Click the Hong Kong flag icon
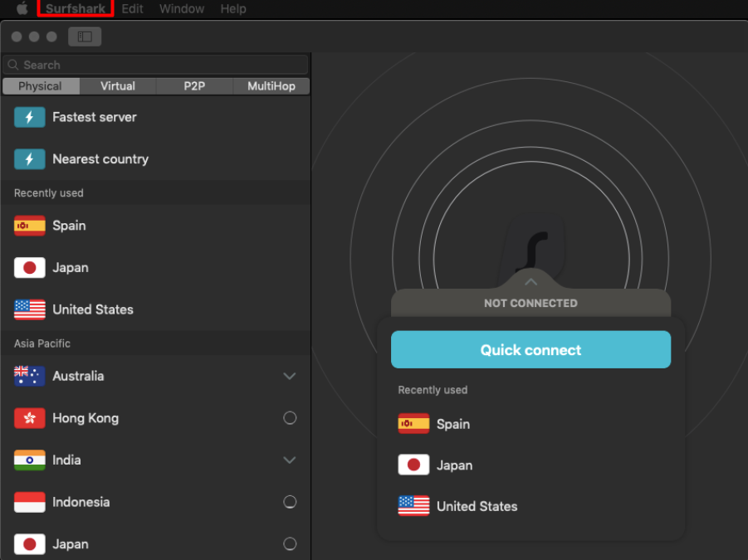 [x=30, y=418]
